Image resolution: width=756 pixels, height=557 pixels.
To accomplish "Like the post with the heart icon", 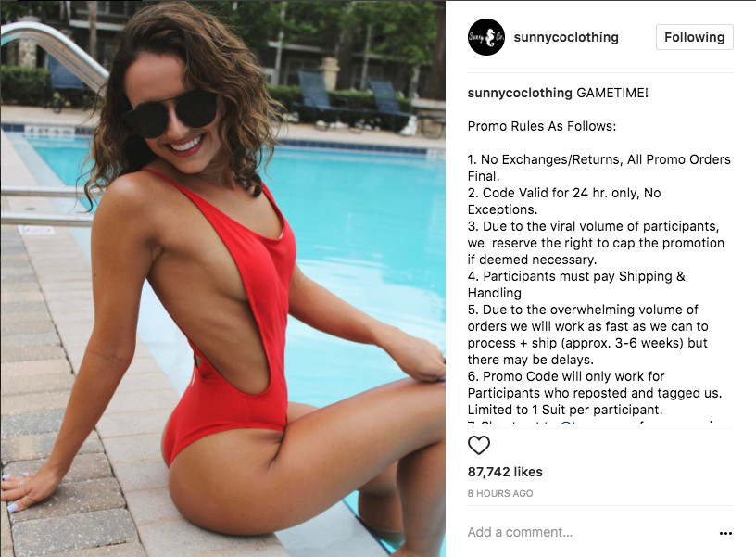I will tap(479, 445).
